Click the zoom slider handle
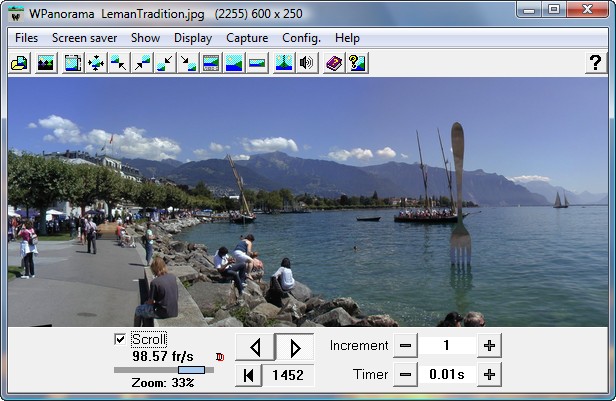This screenshot has width=616, height=401. point(191,370)
